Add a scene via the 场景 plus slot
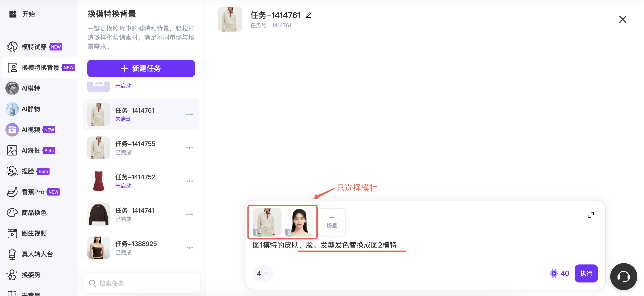The image size is (644, 296). coord(332,222)
